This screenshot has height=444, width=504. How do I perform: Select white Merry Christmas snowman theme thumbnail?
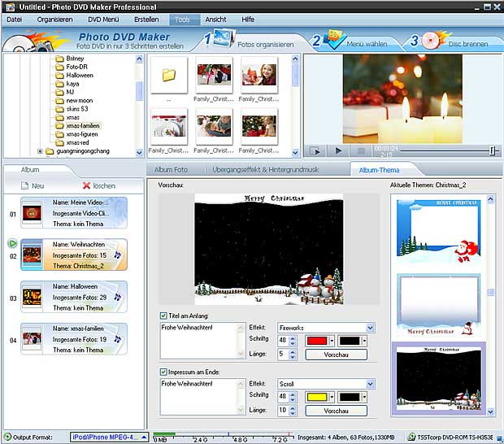coord(439,306)
